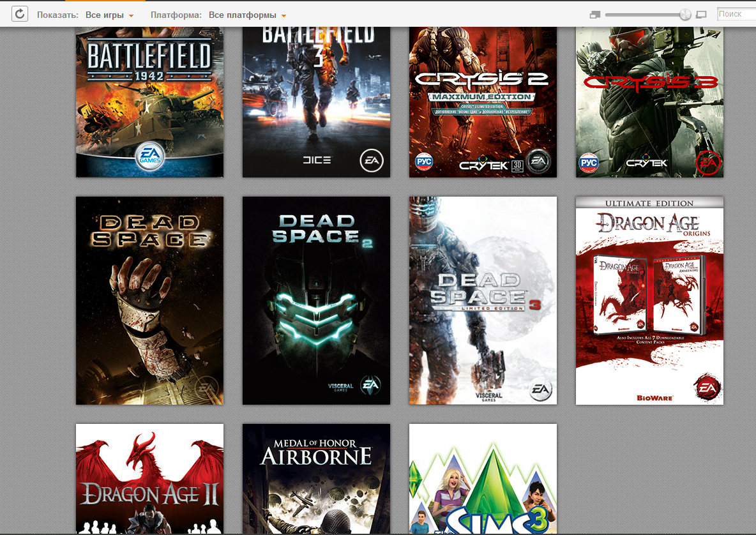This screenshot has width=756, height=535.
Task: Open the 'Все игры' filter dropdown
Action: click(109, 15)
